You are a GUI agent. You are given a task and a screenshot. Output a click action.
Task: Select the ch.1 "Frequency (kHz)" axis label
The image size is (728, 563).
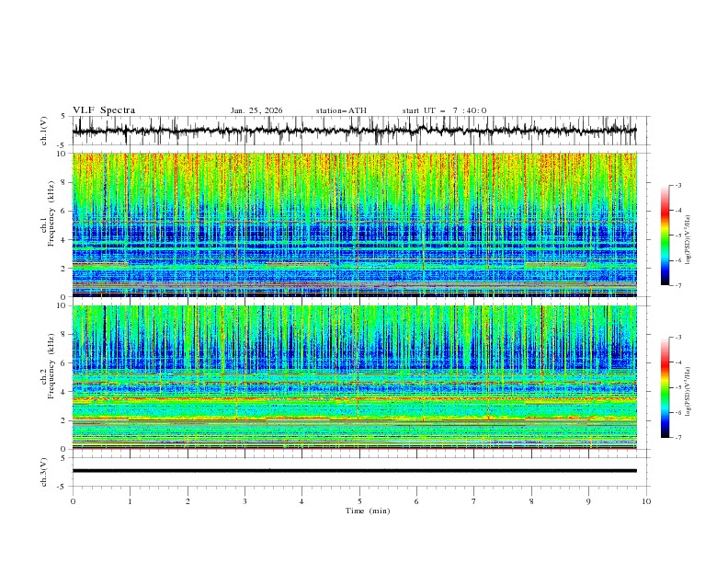pos(51,213)
